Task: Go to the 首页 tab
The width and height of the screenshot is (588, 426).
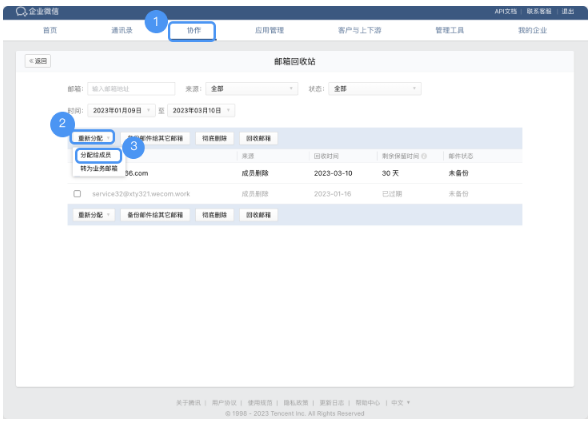Action: tap(50, 30)
